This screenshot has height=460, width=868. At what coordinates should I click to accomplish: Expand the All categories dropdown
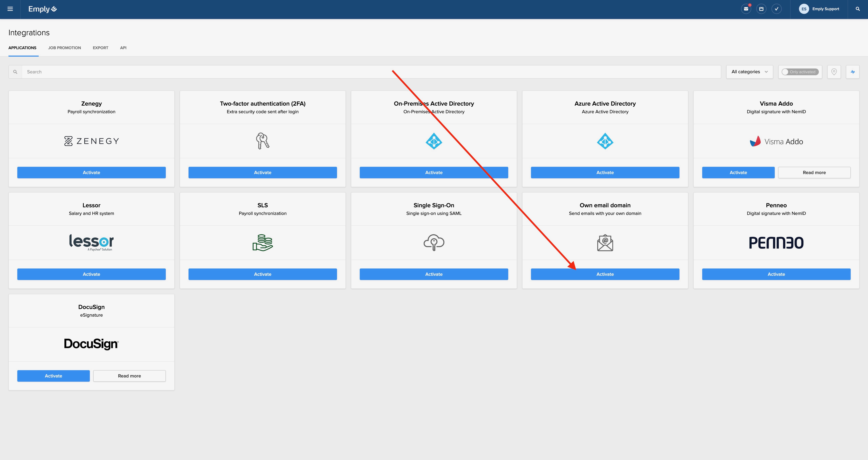point(749,72)
